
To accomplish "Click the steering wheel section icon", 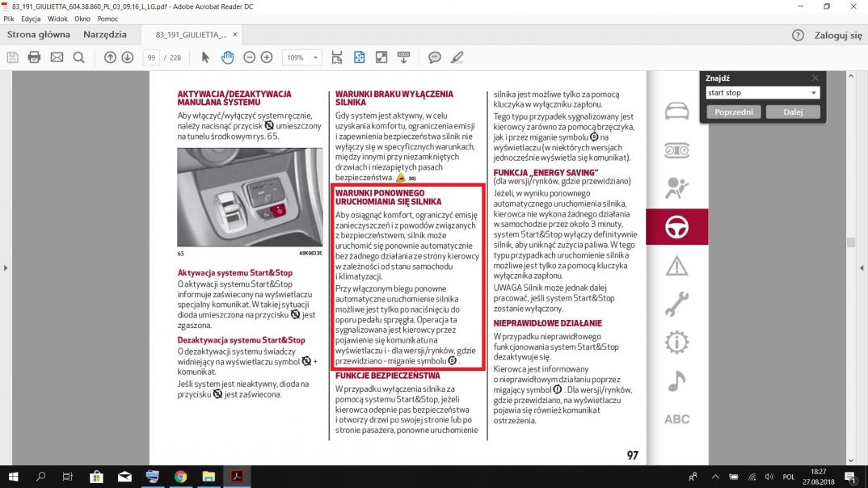I will click(676, 227).
